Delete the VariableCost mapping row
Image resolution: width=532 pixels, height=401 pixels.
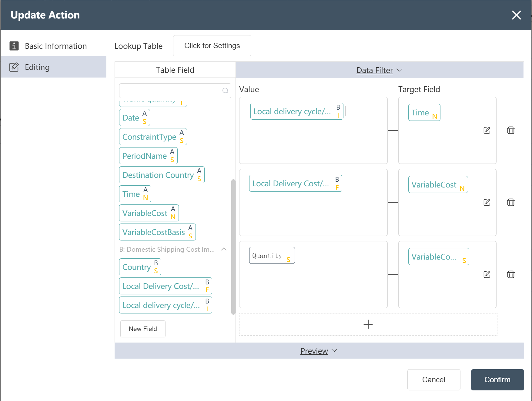click(x=511, y=202)
